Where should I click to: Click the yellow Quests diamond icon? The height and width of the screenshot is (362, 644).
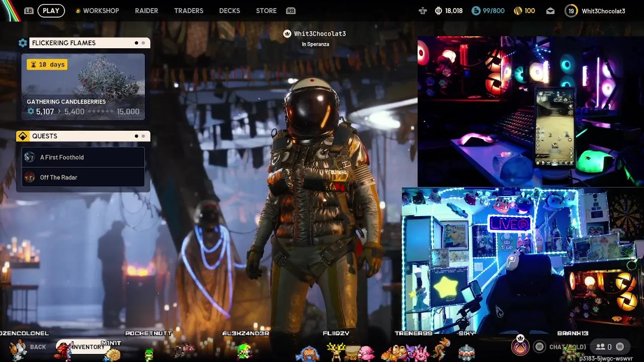click(x=22, y=136)
